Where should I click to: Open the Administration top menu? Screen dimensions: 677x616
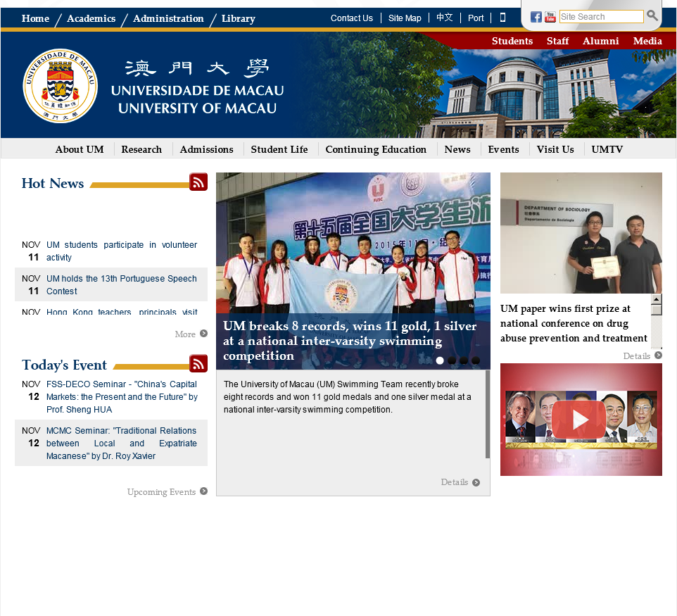pyautogui.click(x=168, y=18)
